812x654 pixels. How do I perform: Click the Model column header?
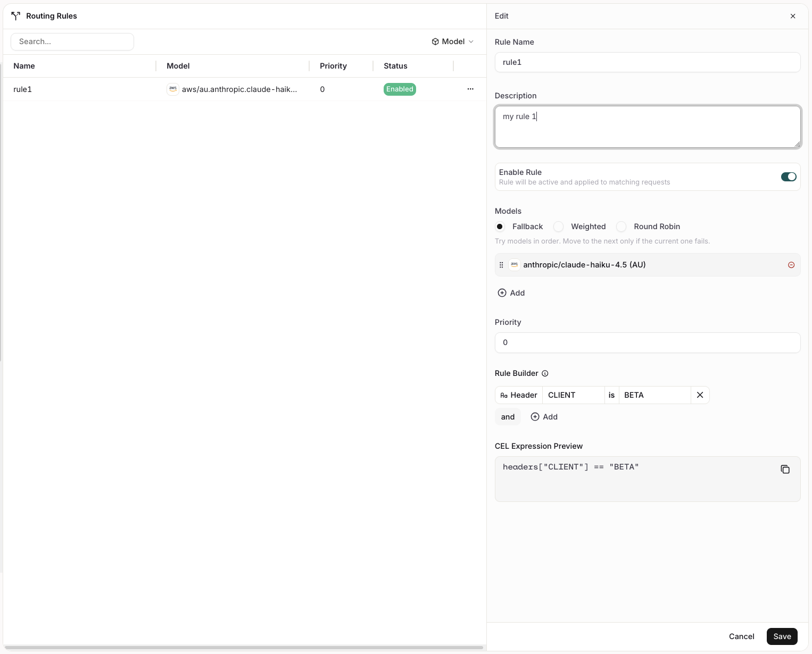(178, 66)
